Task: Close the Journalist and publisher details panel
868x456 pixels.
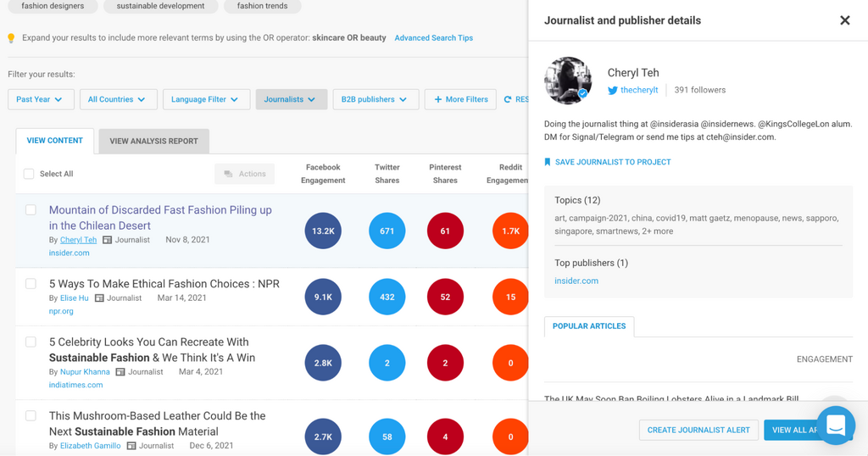Action: pyautogui.click(x=844, y=20)
